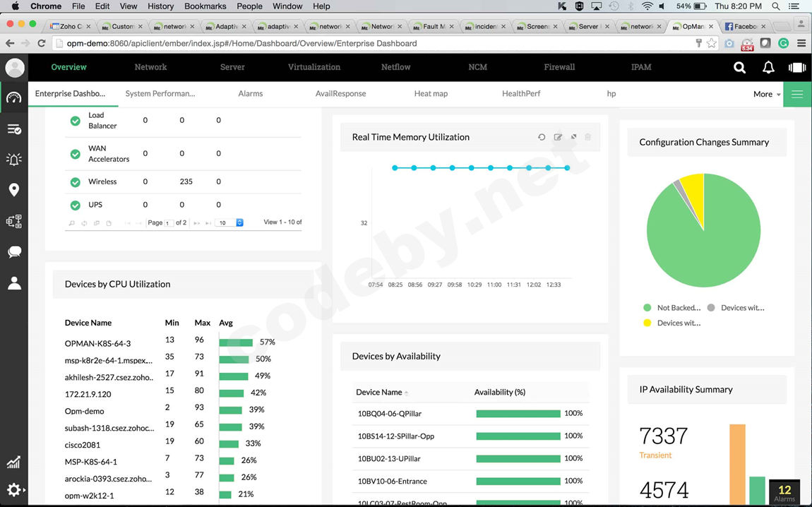Open the rows-per-page dropdown showing 10
The height and width of the screenshot is (507, 812).
pyautogui.click(x=229, y=222)
